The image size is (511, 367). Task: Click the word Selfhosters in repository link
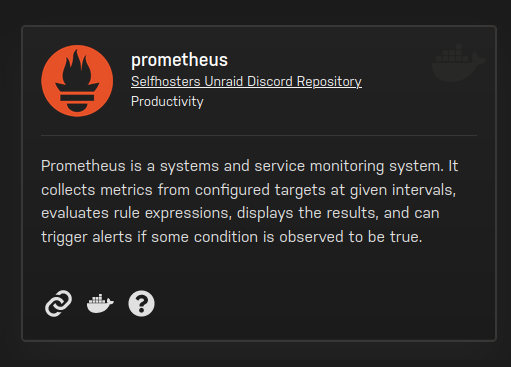[x=166, y=82]
